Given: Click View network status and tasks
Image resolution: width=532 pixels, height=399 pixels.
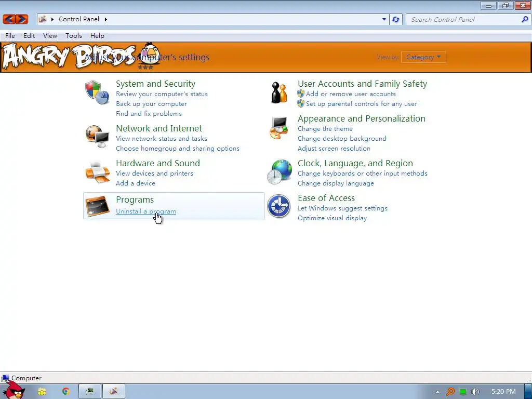Looking at the screenshot, I should 162,138.
